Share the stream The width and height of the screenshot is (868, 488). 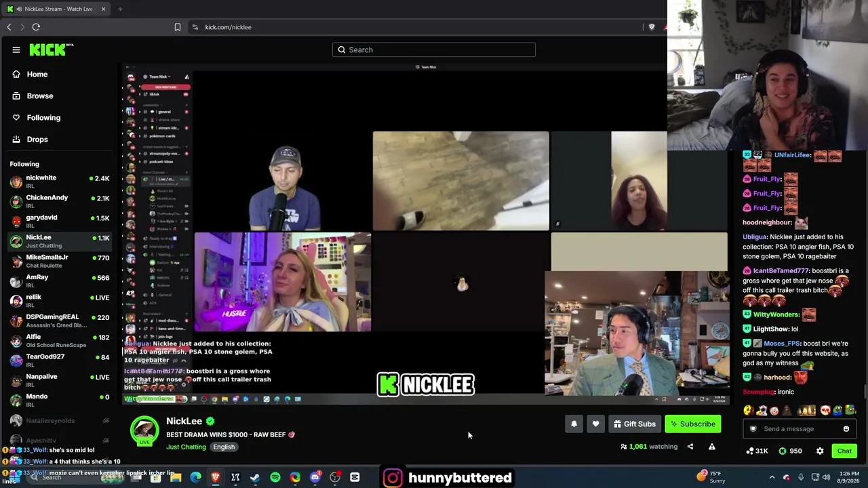[x=690, y=447]
